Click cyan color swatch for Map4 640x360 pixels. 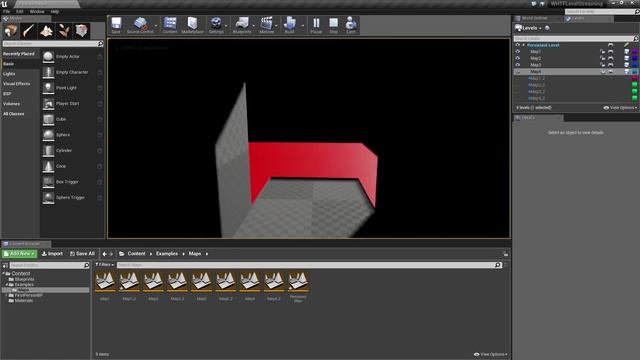635,72
